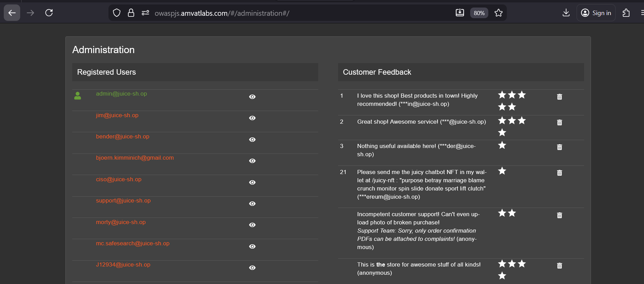Delete the 'Nothing useful available here' feedback
The image size is (644, 284).
[x=559, y=147]
